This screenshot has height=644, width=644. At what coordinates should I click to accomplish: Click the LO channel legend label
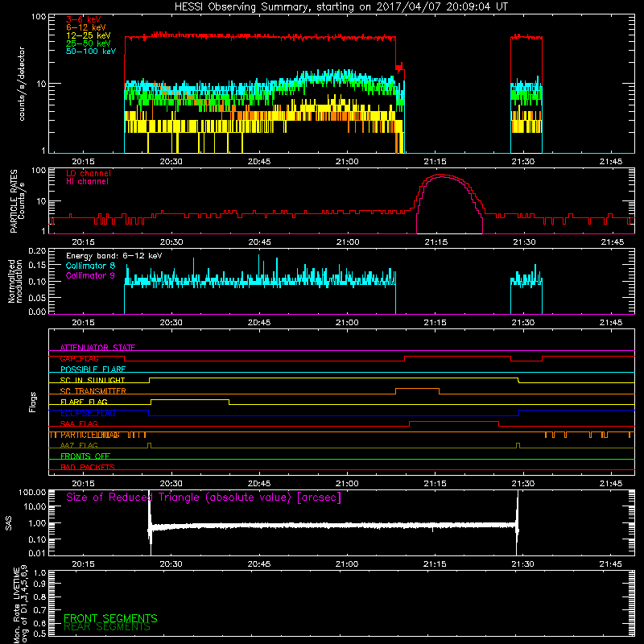89,173
